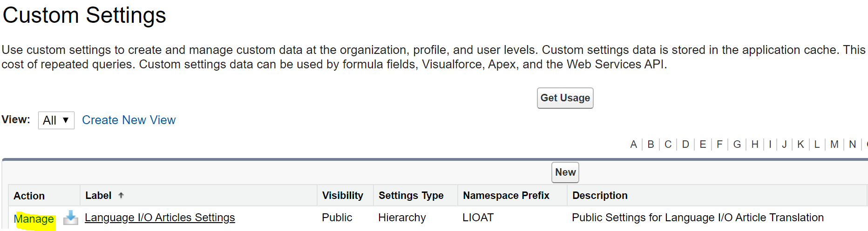Open the Language I/O Articles Settings link

(x=160, y=218)
